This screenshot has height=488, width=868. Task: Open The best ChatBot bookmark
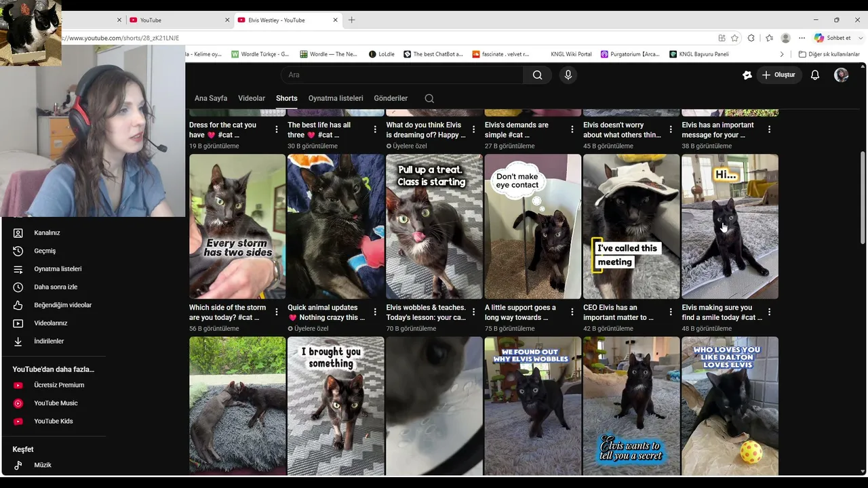(433, 54)
